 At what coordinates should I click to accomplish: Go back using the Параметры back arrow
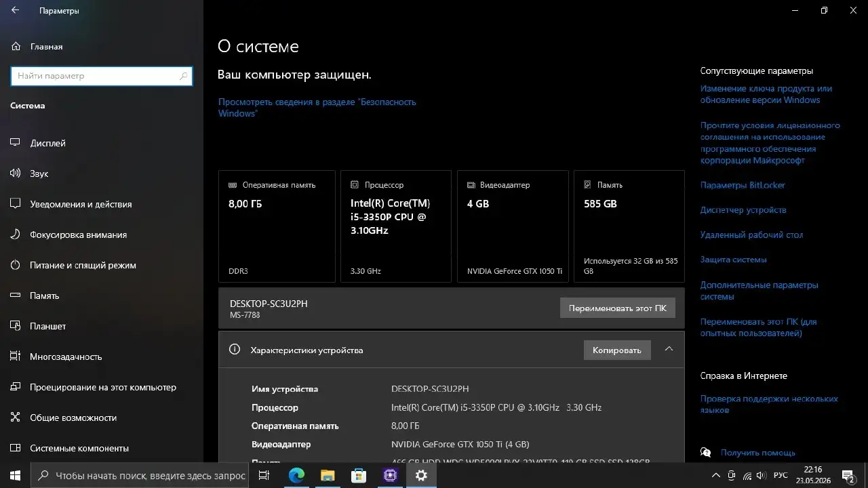(15, 11)
